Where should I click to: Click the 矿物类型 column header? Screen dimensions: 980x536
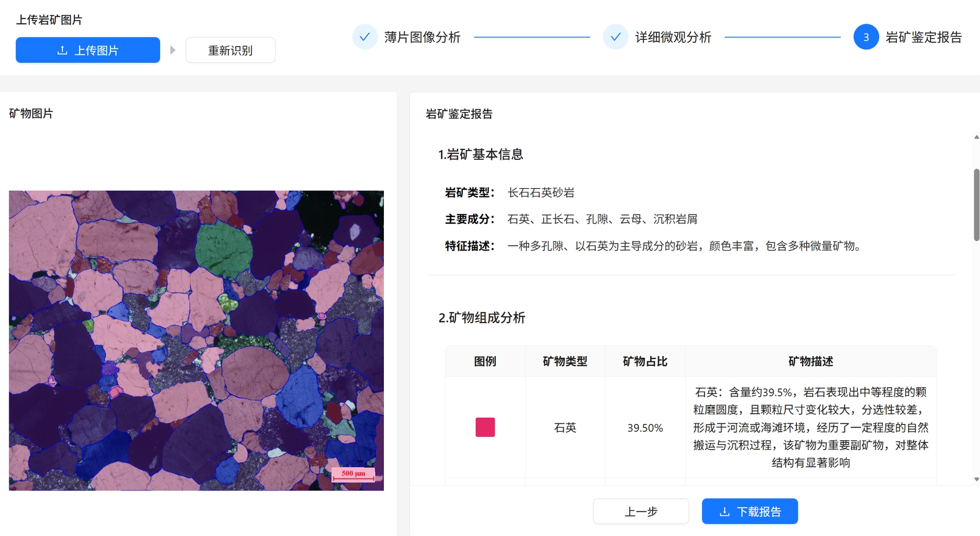click(565, 361)
